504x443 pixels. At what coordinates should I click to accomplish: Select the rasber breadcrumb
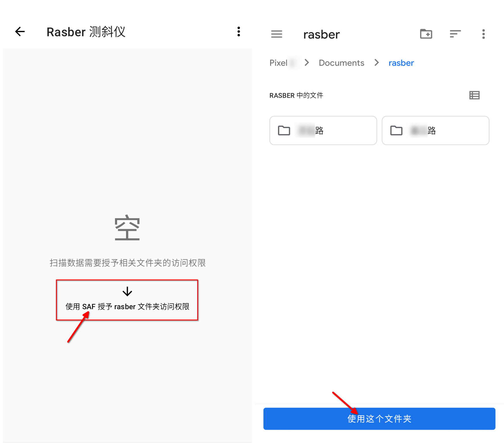point(401,63)
